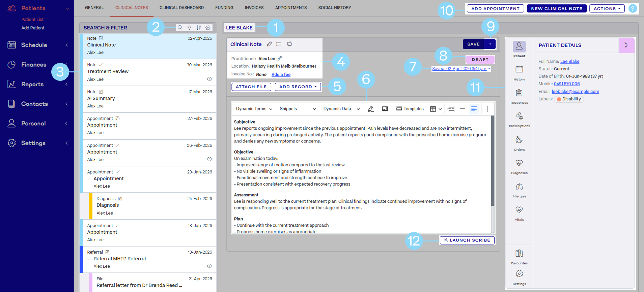This screenshot has width=644, height=292.
Task: Click the comment icon beside Clinical Note title
Action: (289, 44)
